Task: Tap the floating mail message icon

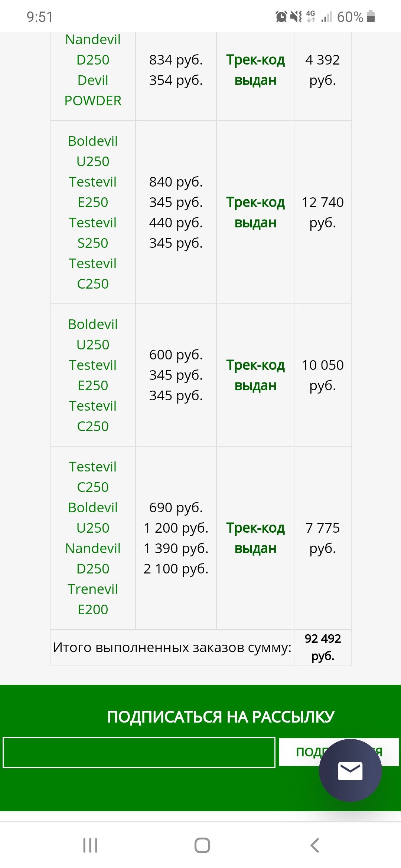Action: tap(350, 770)
